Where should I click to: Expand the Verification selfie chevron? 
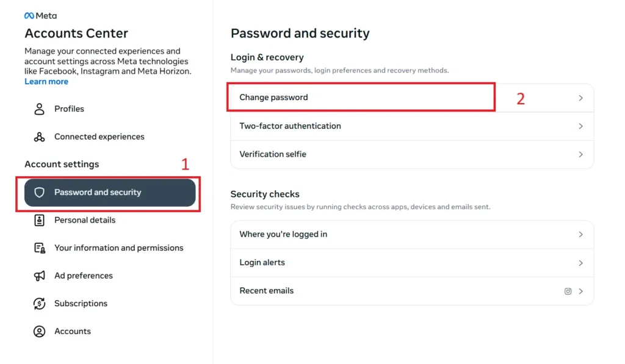point(580,155)
